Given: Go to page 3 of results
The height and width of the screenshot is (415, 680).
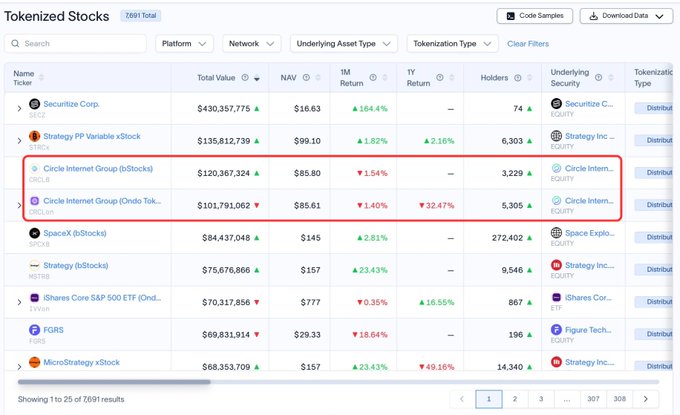Looking at the screenshot, I should (541, 399).
